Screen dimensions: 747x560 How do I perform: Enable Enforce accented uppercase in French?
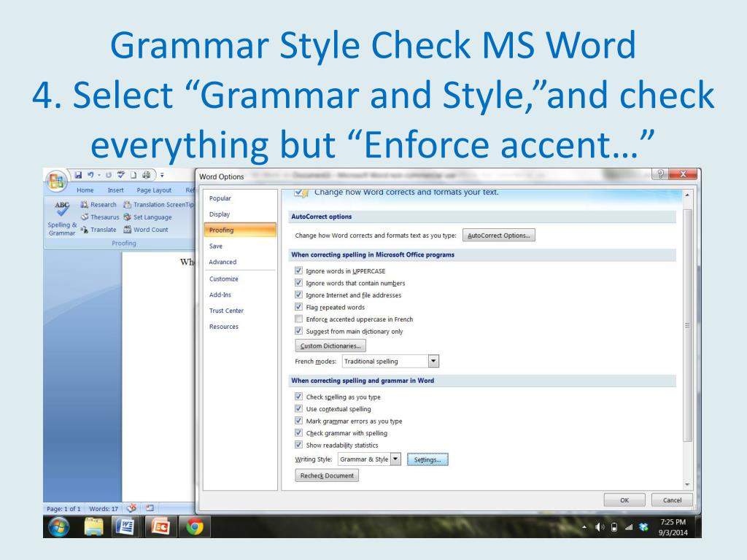[298, 319]
